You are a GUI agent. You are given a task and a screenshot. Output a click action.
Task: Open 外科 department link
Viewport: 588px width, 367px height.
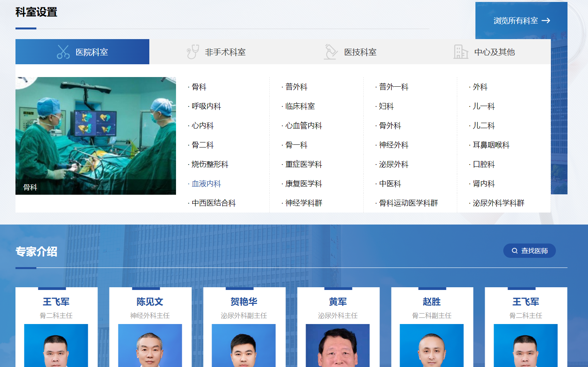[x=480, y=87]
